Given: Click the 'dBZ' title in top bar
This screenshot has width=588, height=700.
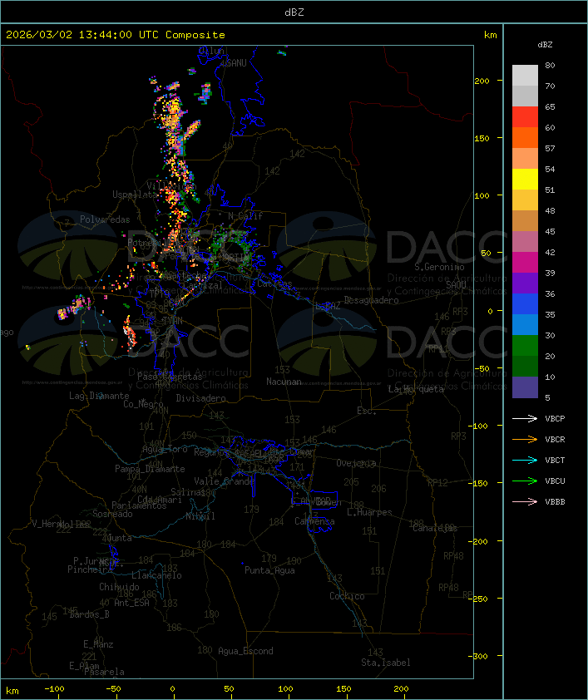Looking at the screenshot, I should [294, 12].
